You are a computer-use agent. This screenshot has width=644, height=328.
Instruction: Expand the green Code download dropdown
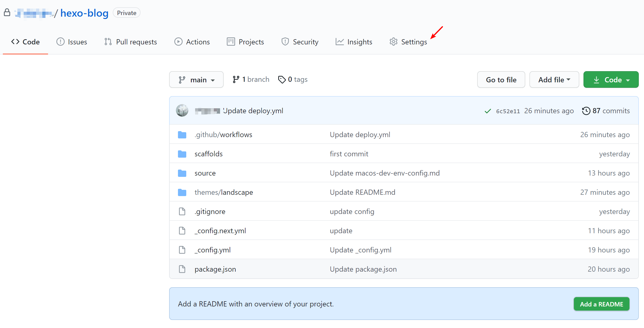click(x=611, y=80)
